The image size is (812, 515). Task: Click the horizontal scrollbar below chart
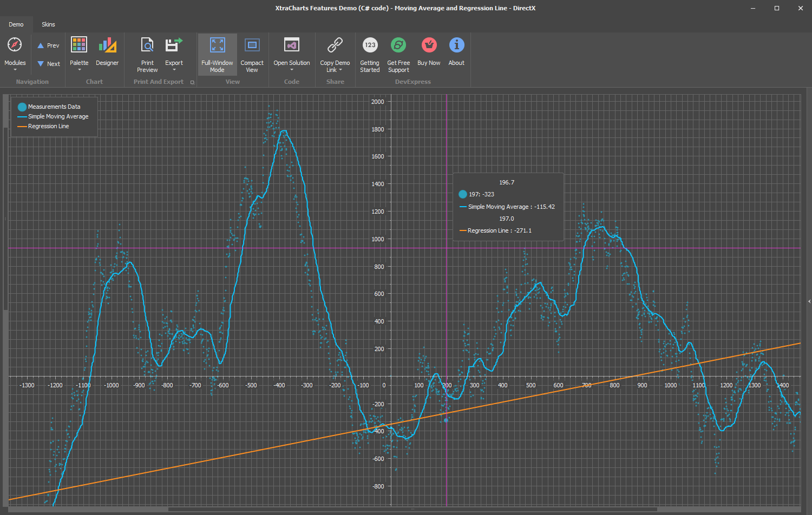(411, 509)
